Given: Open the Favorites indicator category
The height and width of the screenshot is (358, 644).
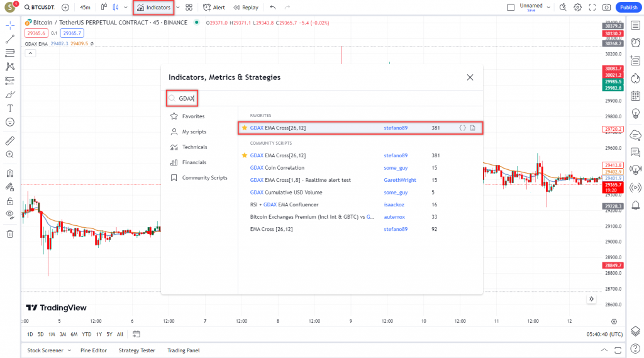Looking at the screenshot, I should (193, 116).
